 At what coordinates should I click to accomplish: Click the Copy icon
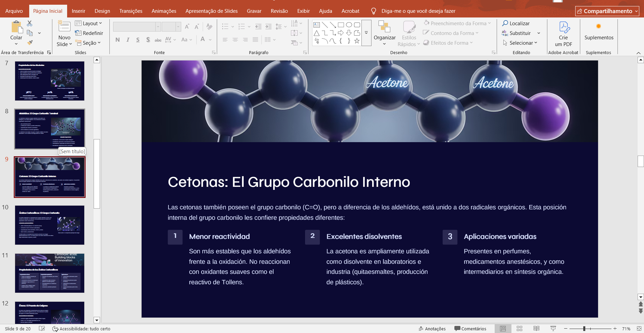[x=30, y=33]
